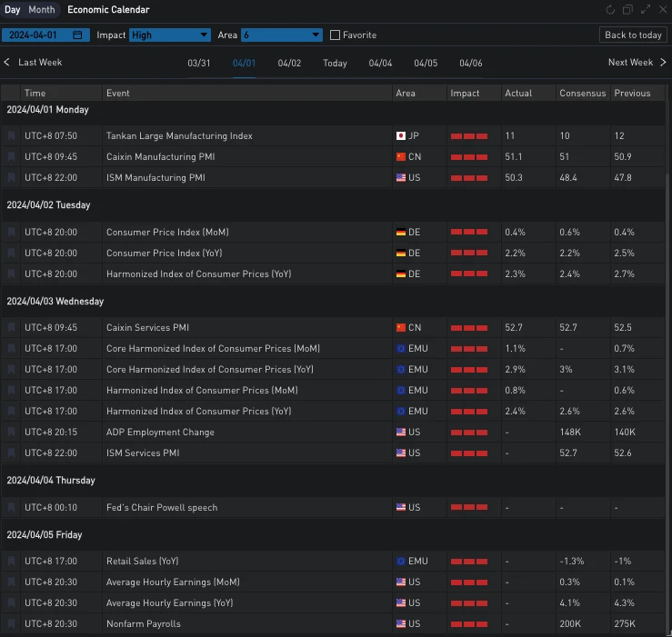Image resolution: width=672 pixels, height=637 pixels.
Task: Open the calendar date picker icon
Action: [77, 35]
